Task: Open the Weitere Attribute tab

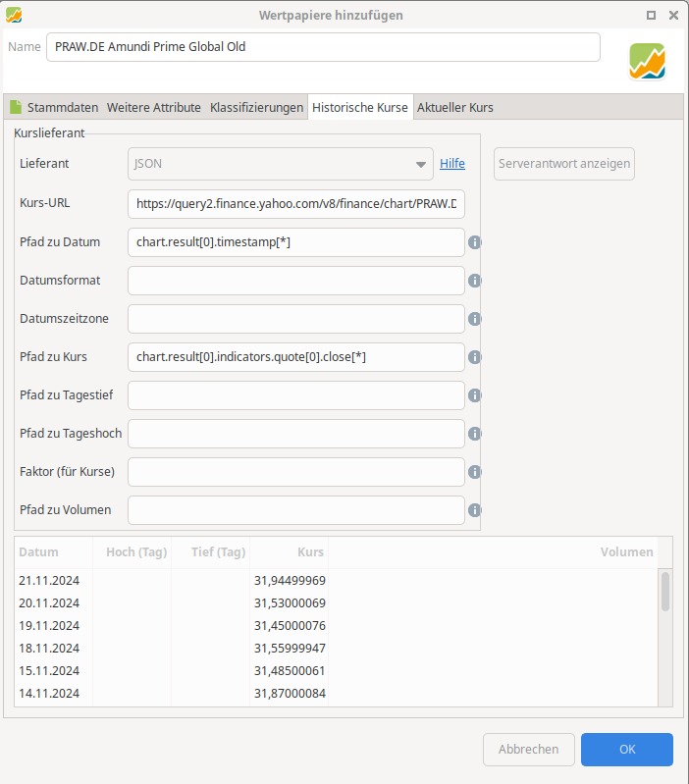Action: (154, 108)
